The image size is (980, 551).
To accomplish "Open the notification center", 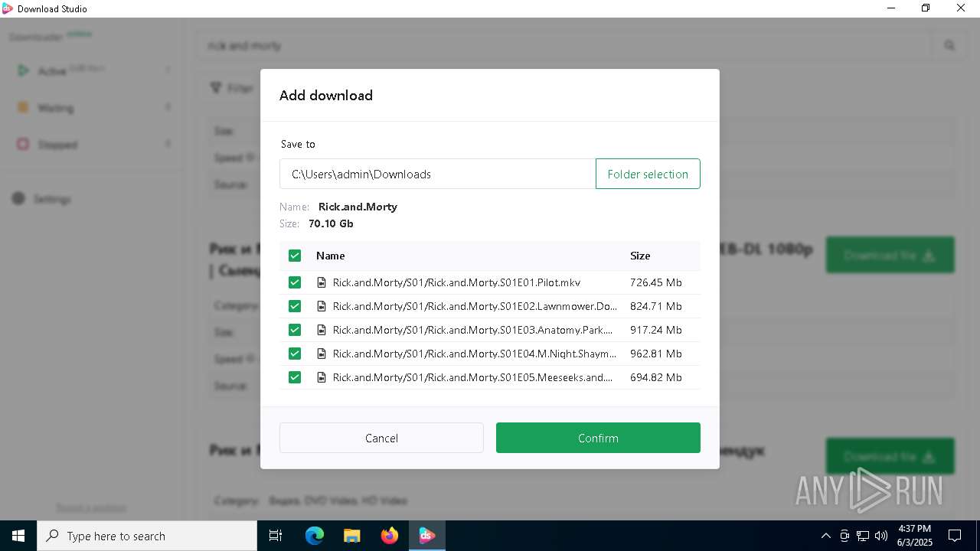I will 955,536.
